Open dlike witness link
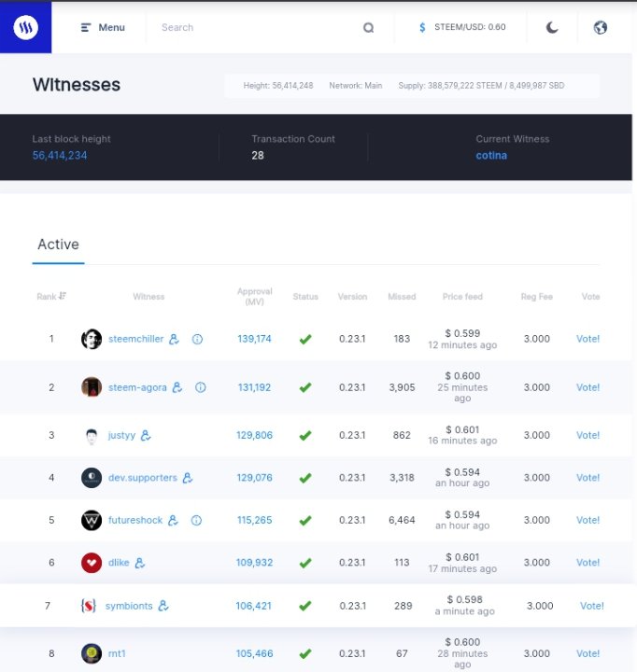Screen dimensions: 637x672 pyautogui.click(x=119, y=563)
